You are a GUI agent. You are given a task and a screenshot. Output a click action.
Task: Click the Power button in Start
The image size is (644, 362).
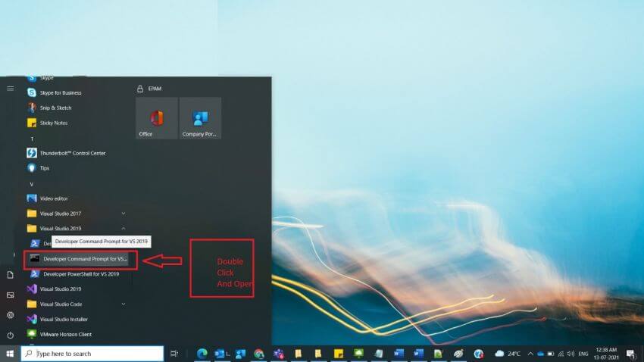point(11,335)
